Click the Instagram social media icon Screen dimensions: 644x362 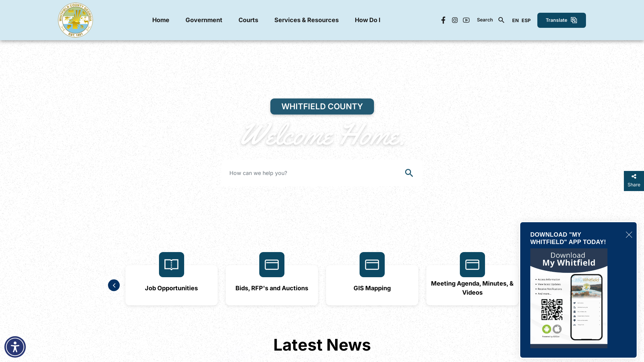tap(455, 20)
